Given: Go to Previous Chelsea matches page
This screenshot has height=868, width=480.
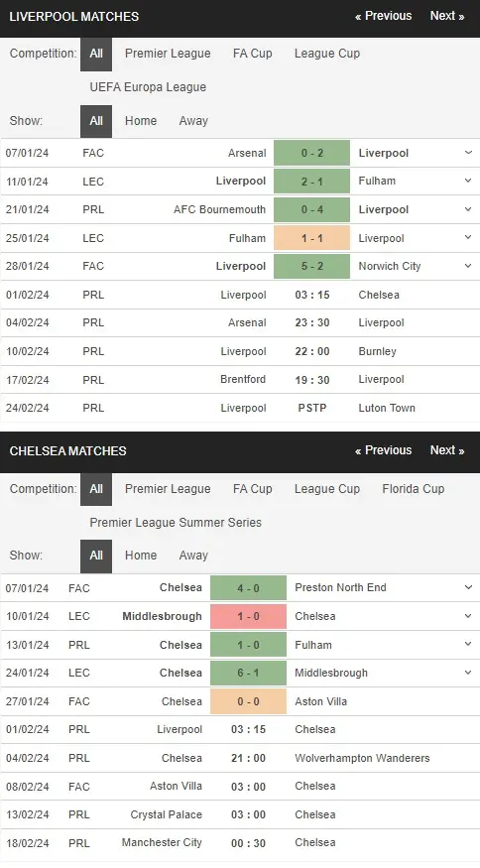Looking at the screenshot, I should (383, 450).
